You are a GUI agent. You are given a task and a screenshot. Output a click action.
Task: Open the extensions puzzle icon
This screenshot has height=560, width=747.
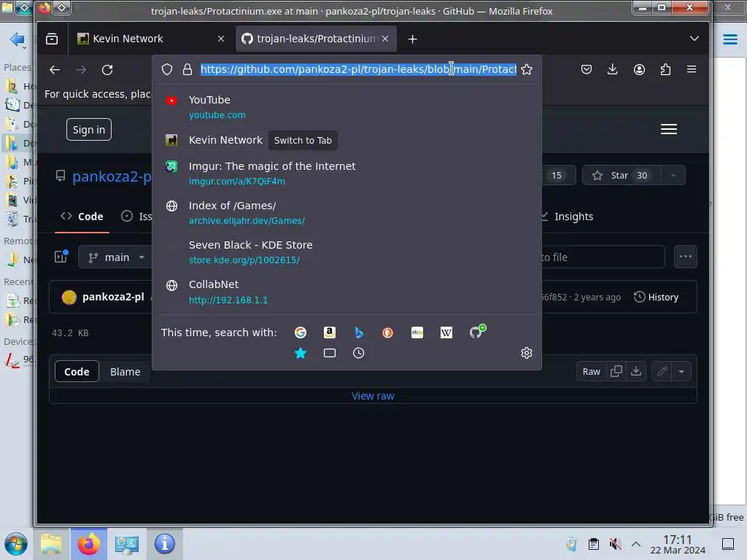[x=665, y=69]
